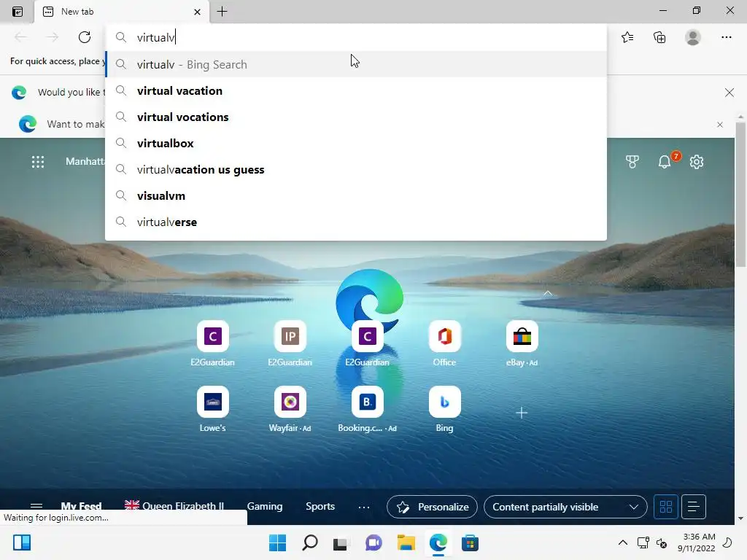Show more feed topics ellipsis
This screenshot has width=747, height=560.
point(364,507)
